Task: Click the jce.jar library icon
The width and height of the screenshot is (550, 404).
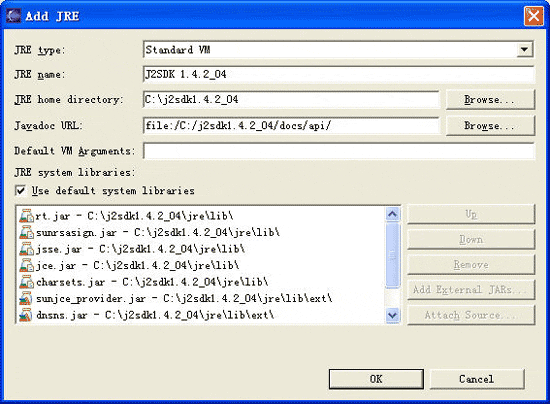Action: [x=27, y=265]
